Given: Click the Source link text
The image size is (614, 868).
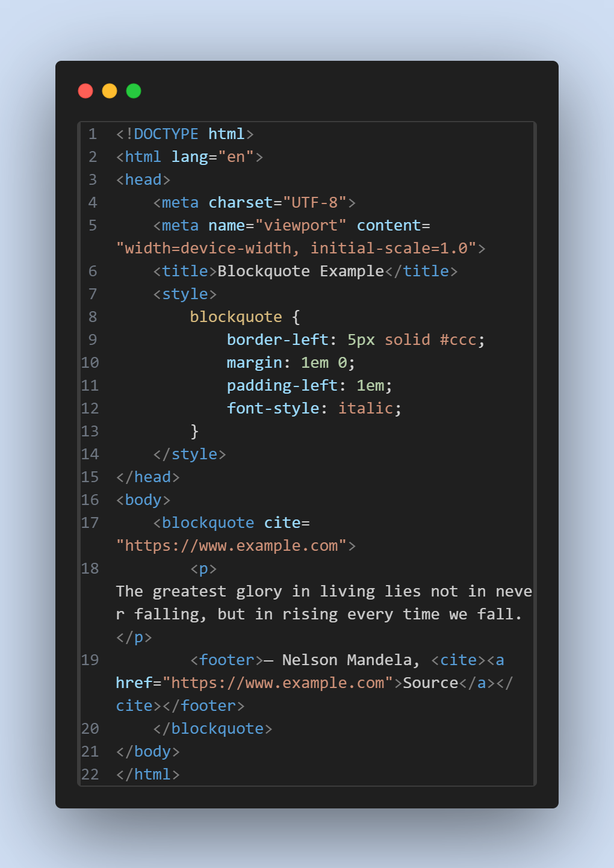Looking at the screenshot, I should pyautogui.click(x=430, y=683).
